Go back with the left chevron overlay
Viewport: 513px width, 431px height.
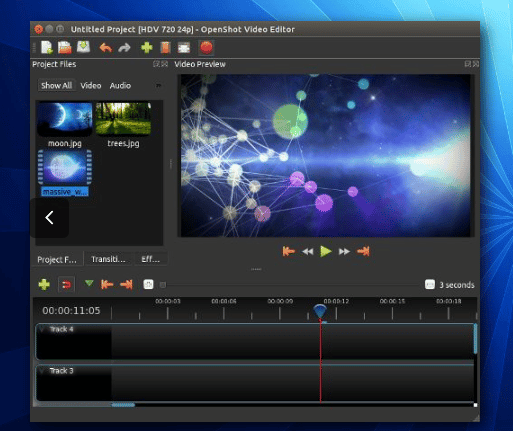[x=49, y=218]
